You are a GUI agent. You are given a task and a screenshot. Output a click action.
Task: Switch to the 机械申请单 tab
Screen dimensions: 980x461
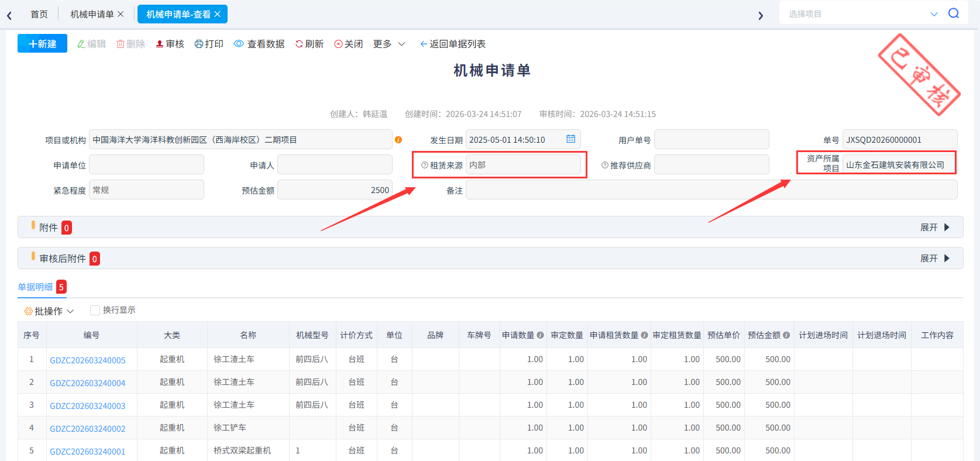[92, 14]
